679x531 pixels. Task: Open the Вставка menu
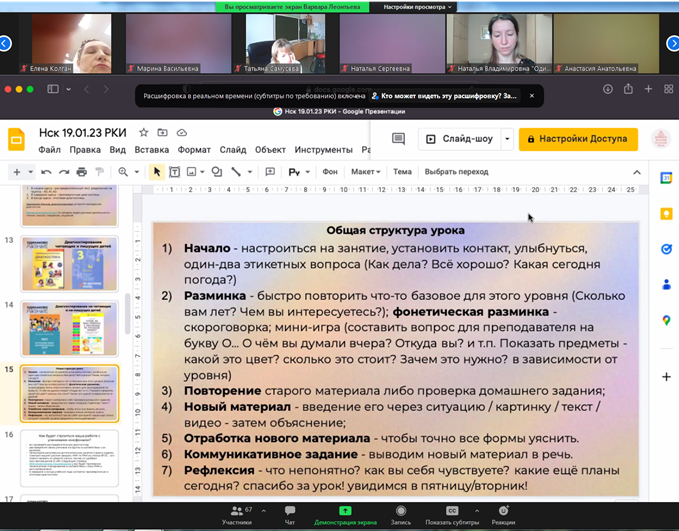[x=151, y=150]
